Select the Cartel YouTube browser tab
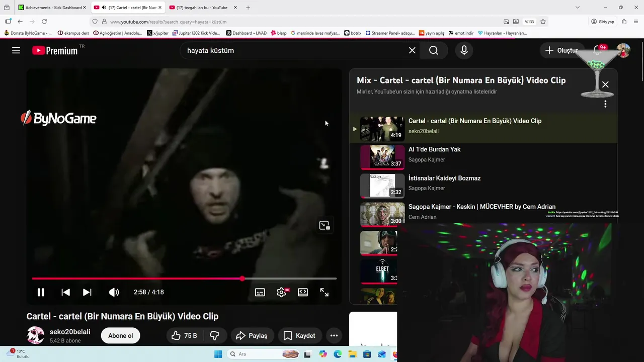Image resolution: width=644 pixels, height=362 pixels. tap(128, 8)
